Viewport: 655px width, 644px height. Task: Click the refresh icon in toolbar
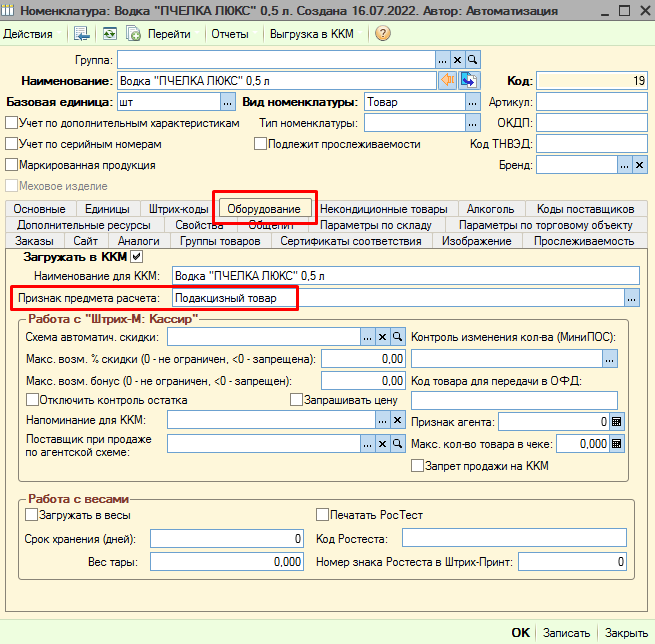(110, 33)
